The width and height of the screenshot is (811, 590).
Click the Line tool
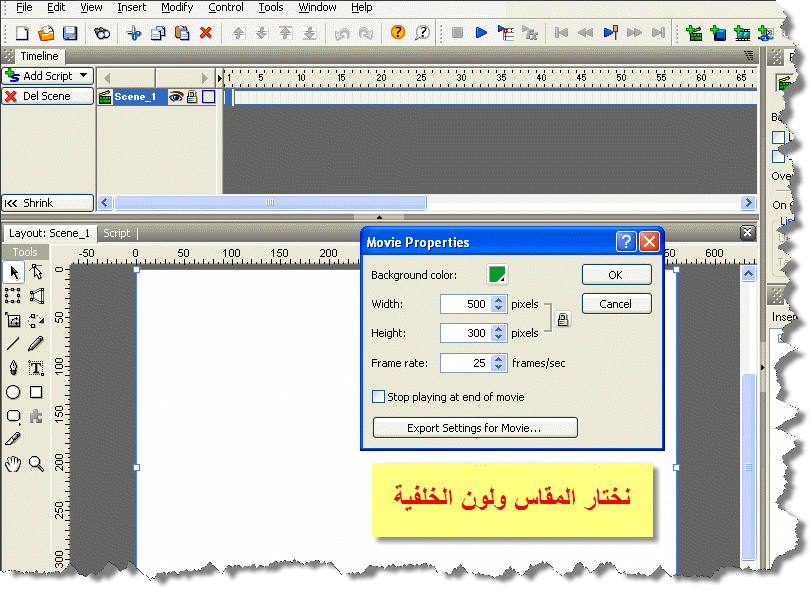click(x=13, y=344)
